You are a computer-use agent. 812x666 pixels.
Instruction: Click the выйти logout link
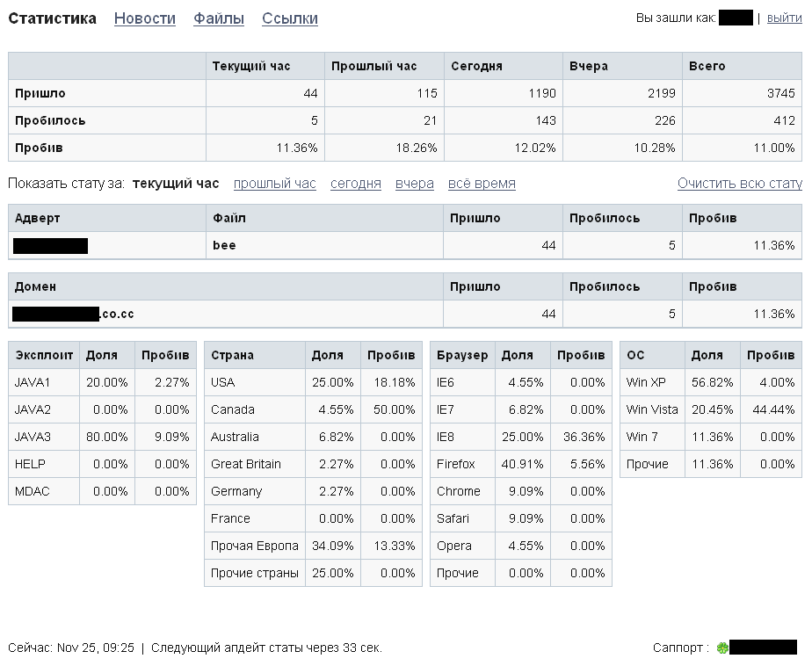point(784,18)
